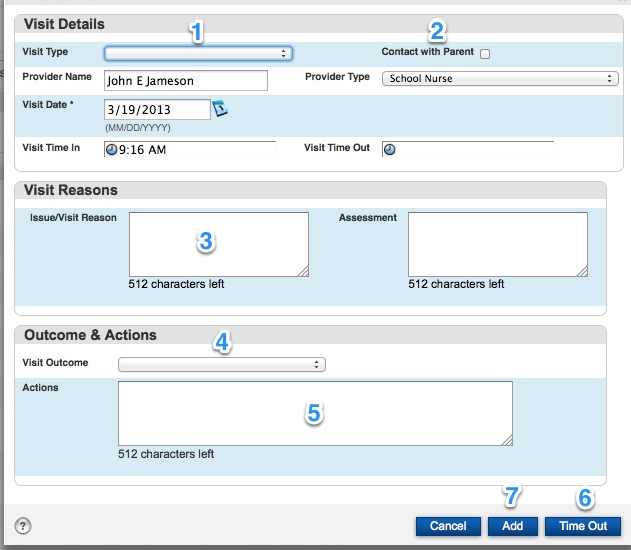Focus the Visit Time Out field
This screenshot has width=631, height=550.
pos(475,149)
